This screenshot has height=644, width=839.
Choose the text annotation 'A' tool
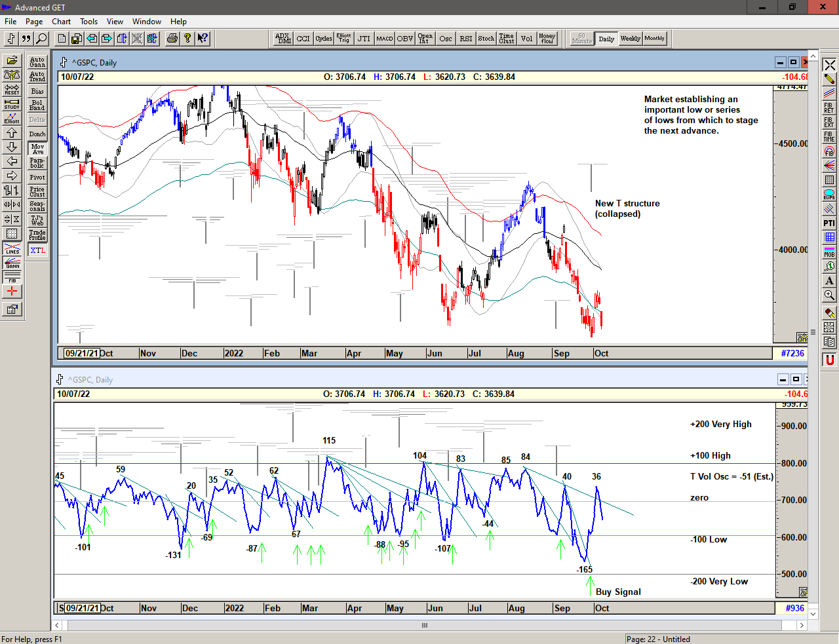click(829, 281)
